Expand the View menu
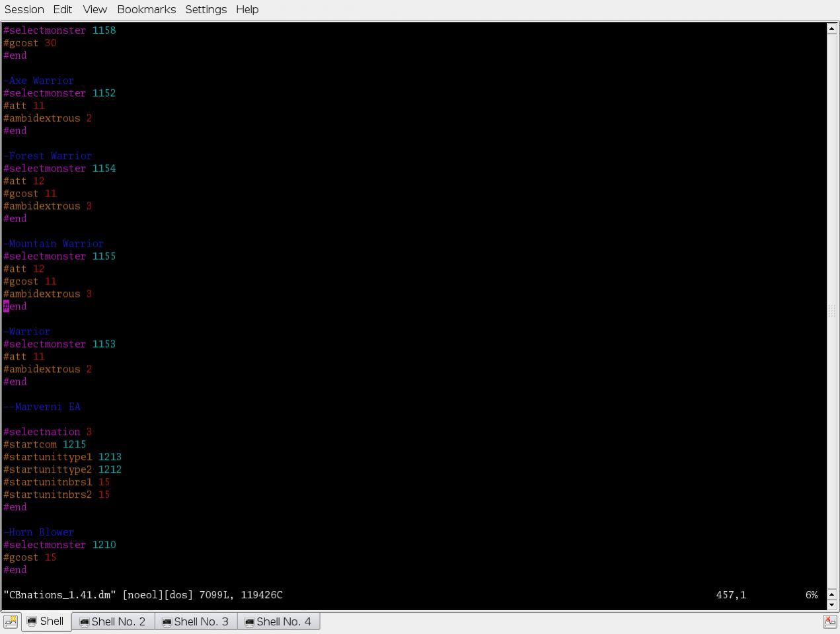Screen dimensions: 840x634 coord(95,9)
